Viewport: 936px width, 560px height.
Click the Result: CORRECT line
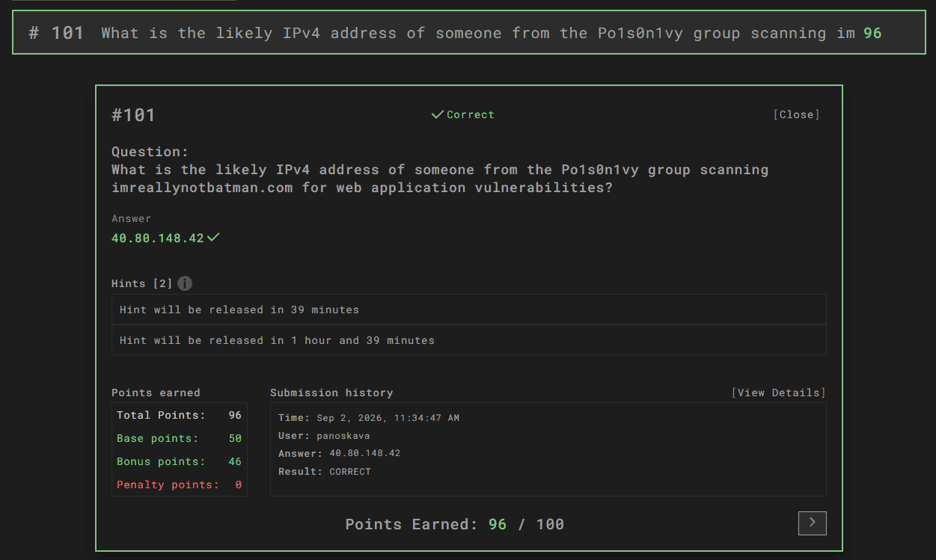coord(325,471)
